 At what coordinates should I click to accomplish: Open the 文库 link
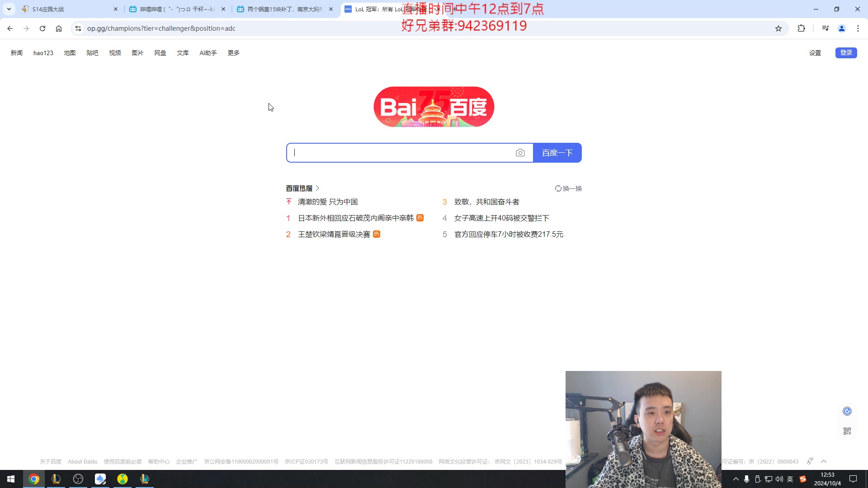click(x=183, y=53)
